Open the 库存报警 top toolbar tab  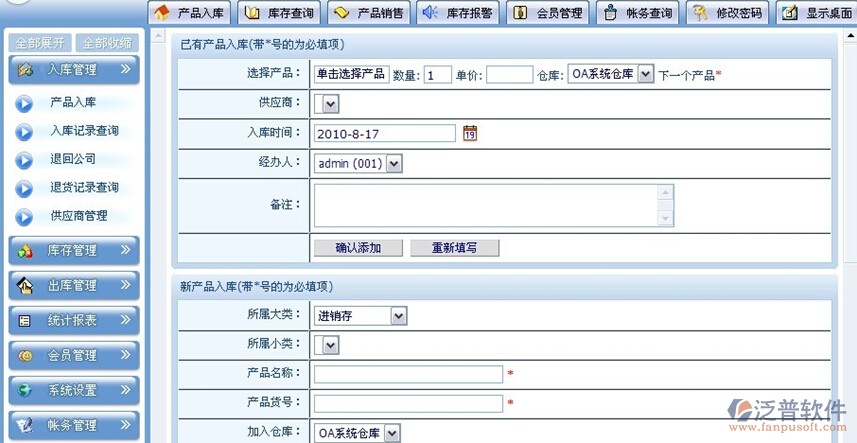tap(458, 13)
